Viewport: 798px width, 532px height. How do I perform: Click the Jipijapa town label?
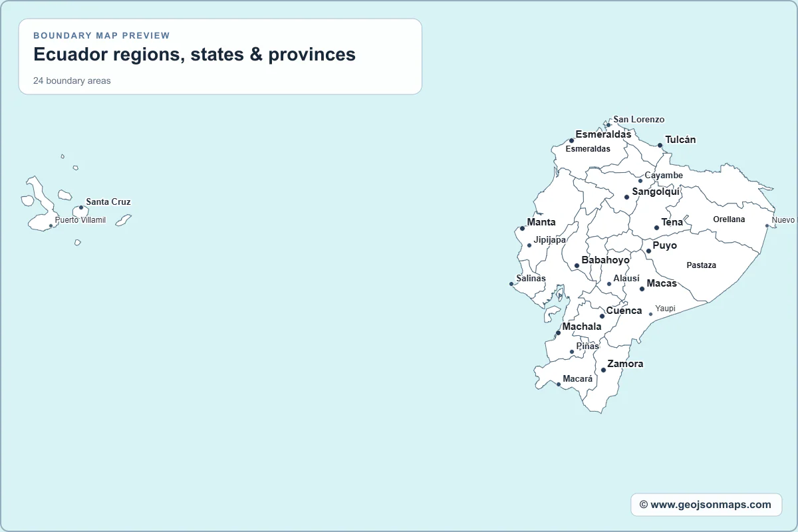pyautogui.click(x=550, y=240)
